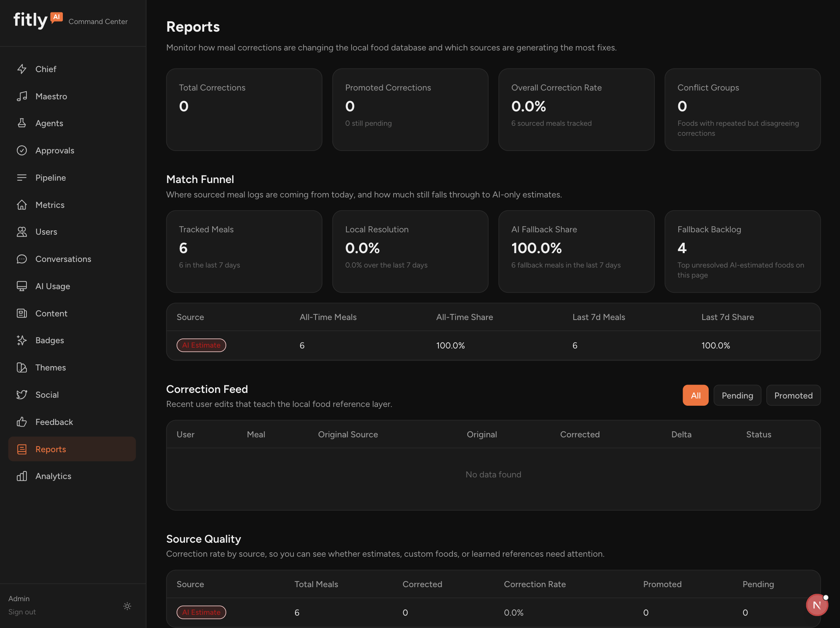The image size is (840, 628).
Task: Sign out of the admin account
Action: (22, 612)
